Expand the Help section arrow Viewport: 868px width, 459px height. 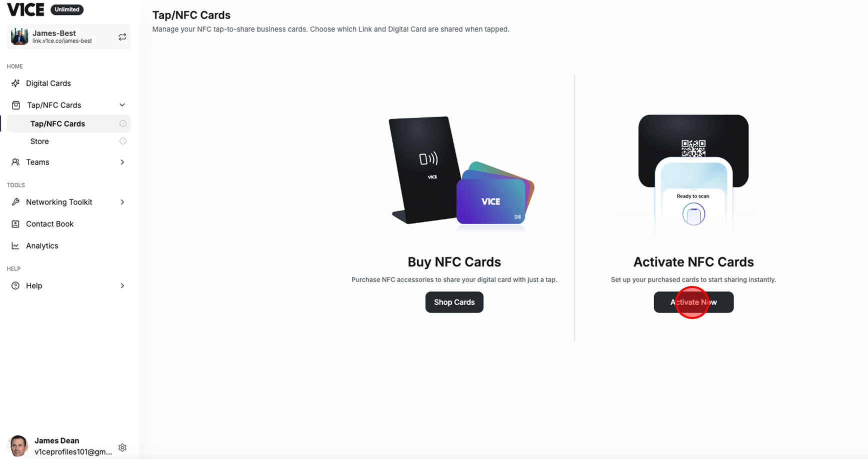122,285
